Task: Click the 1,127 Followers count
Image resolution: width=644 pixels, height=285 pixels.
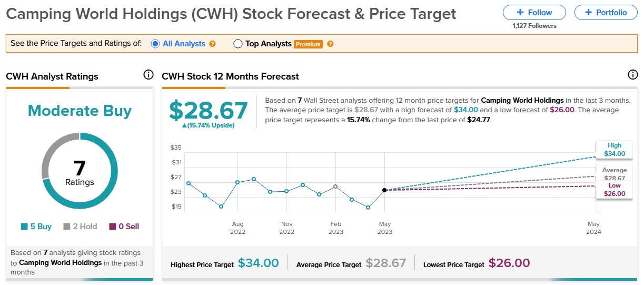Action: (x=534, y=26)
